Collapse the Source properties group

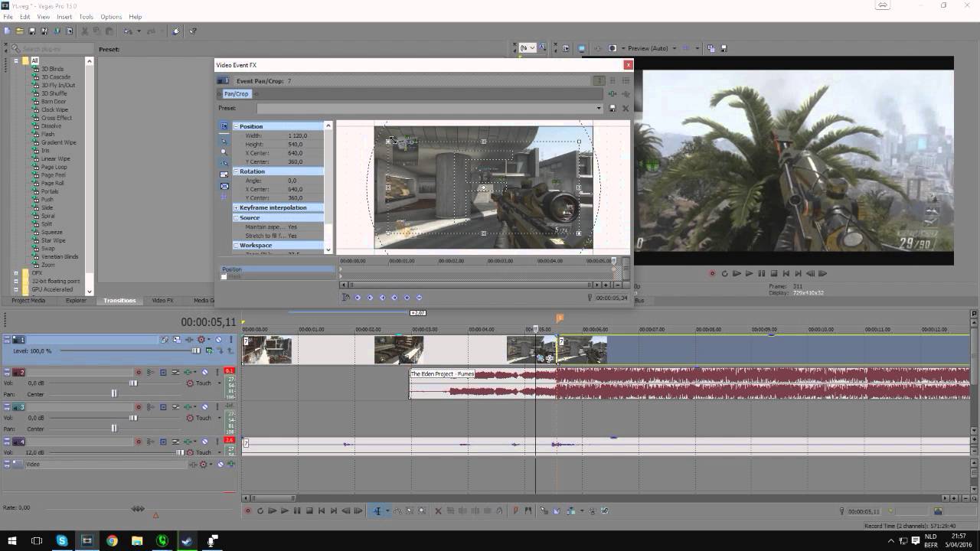(x=236, y=218)
